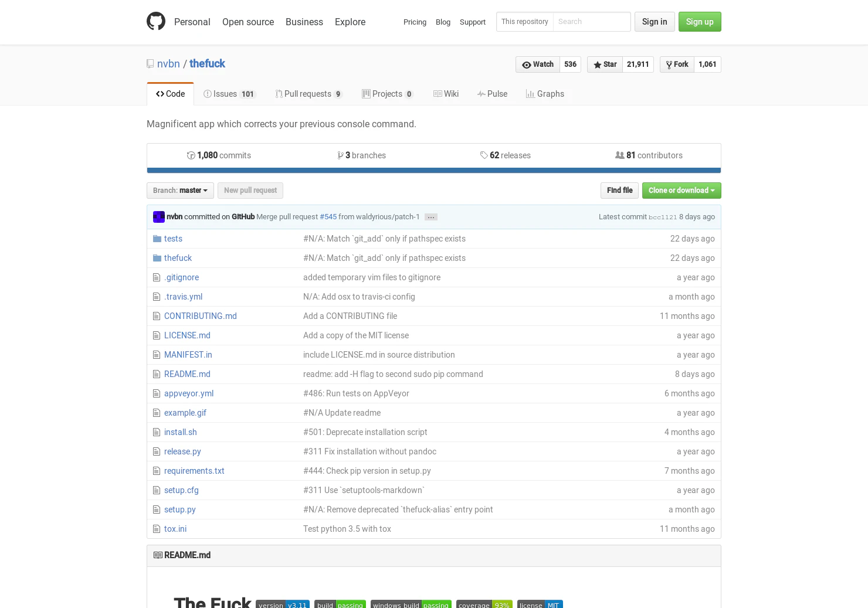This screenshot has height=608, width=868.
Task: Click the releases tag icon
Action: tap(484, 155)
